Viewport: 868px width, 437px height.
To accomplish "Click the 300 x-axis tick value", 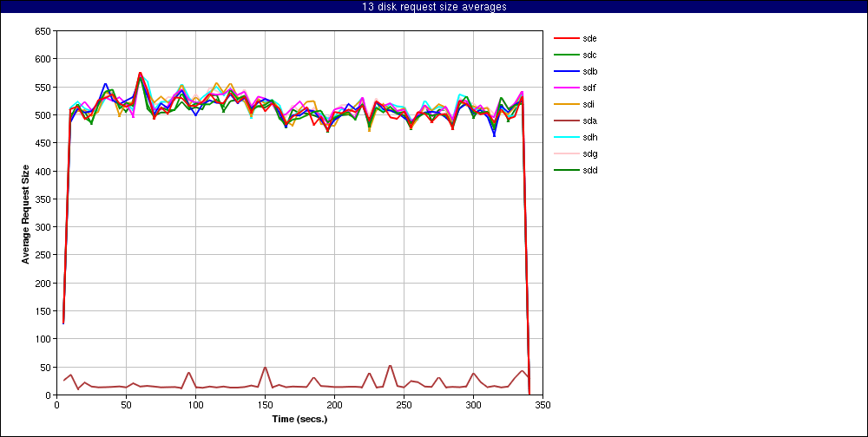I will [473, 404].
